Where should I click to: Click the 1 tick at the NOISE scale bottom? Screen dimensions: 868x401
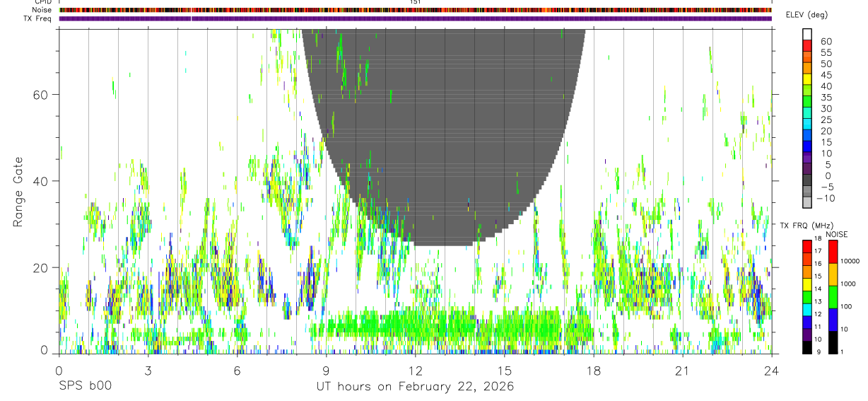pyautogui.click(x=842, y=351)
